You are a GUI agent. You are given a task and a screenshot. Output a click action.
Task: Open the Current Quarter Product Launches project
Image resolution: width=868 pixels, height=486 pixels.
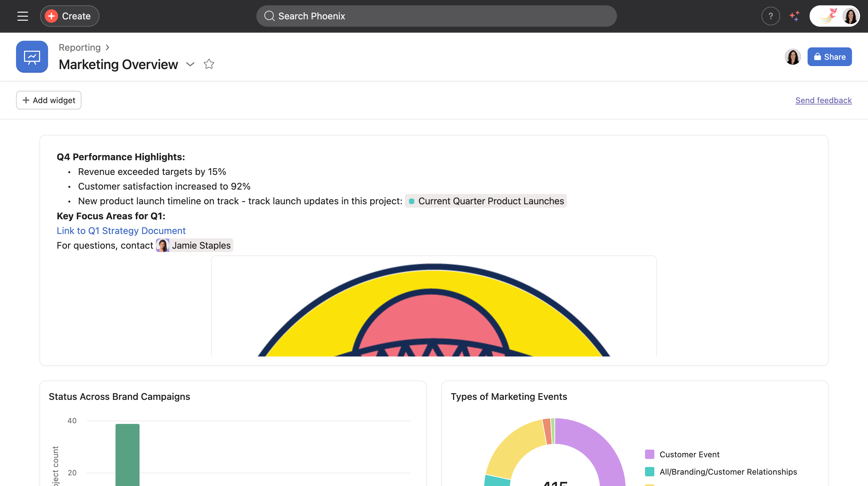point(485,201)
